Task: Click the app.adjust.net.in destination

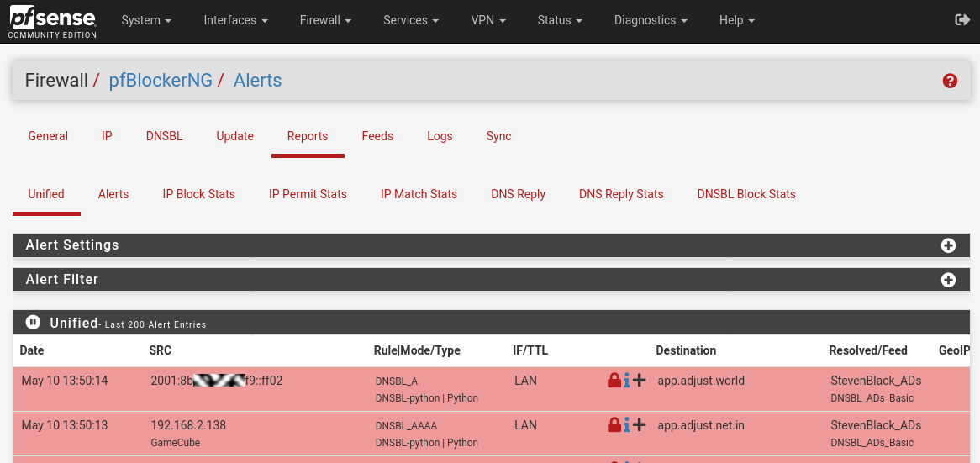Action: tap(701, 425)
